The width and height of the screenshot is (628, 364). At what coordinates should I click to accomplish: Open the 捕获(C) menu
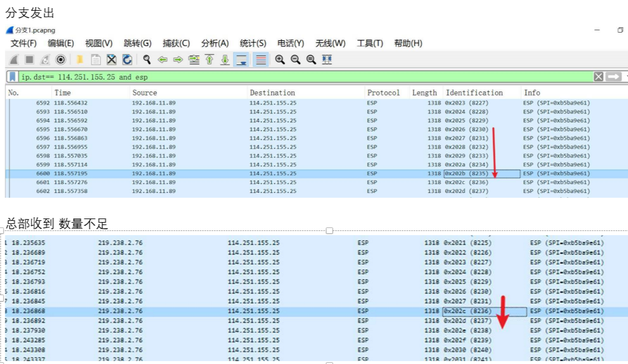click(176, 43)
